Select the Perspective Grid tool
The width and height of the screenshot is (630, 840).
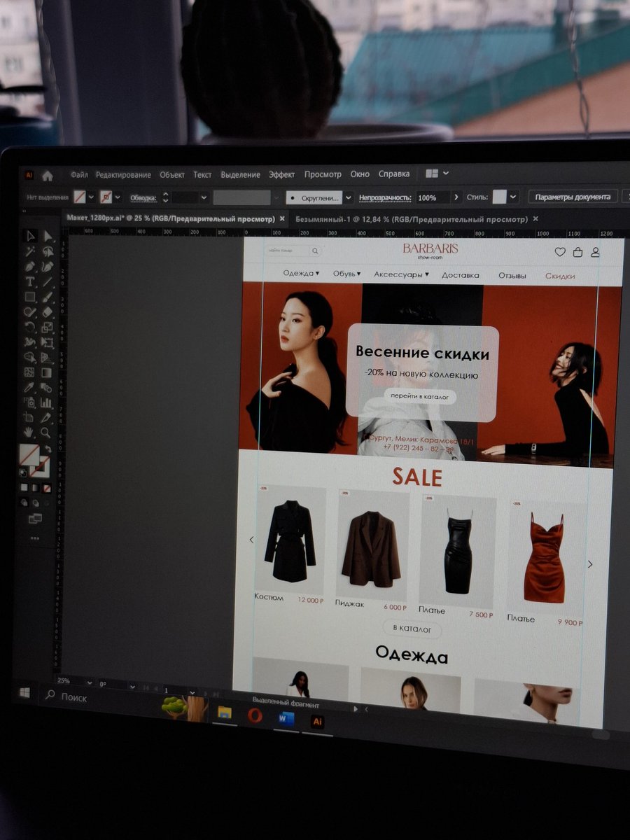pos(46,358)
